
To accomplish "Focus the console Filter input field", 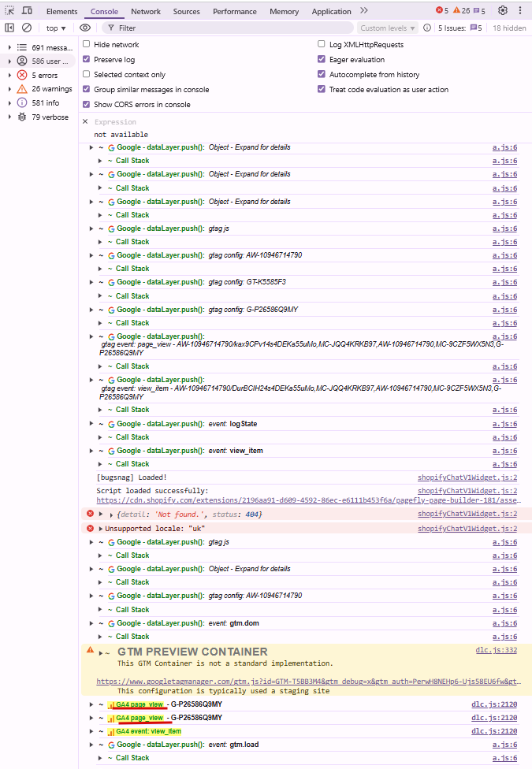I will 229,28.
